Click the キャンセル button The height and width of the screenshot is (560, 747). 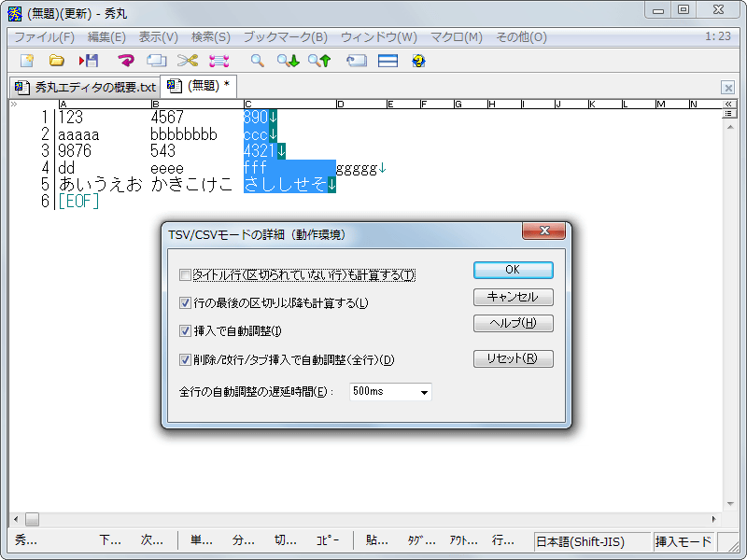coord(513,297)
